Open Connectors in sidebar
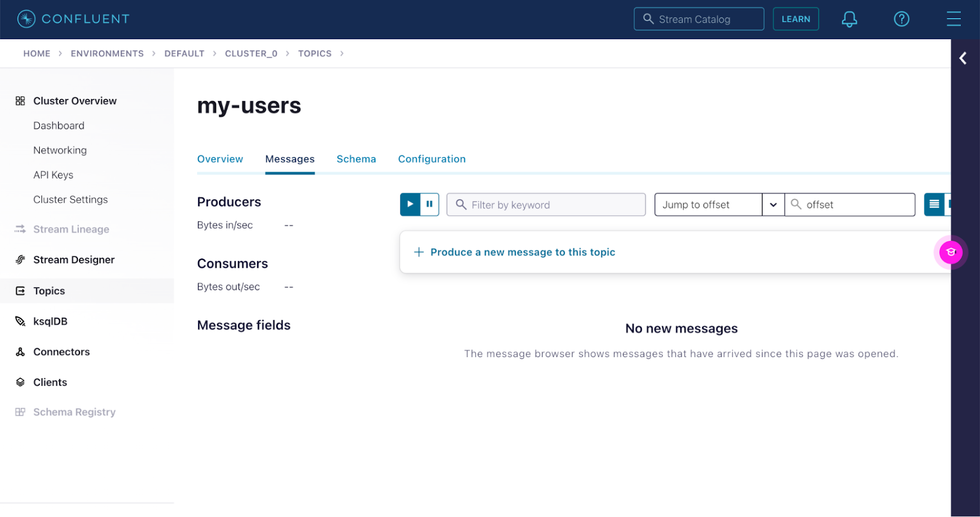The image size is (980, 517). [61, 352]
